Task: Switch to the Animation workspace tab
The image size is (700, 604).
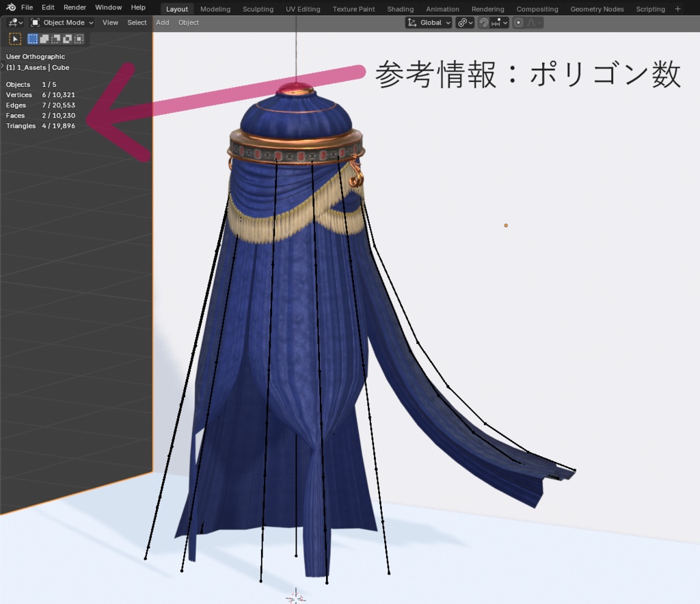Action: 442,9
